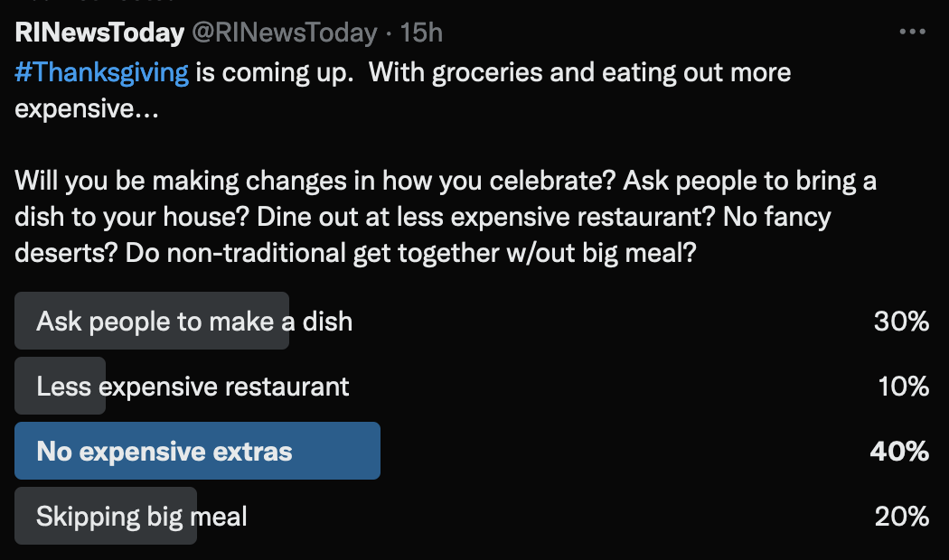Open the tweet's 15h timestamp
Image resolution: width=949 pixels, height=560 pixels.
click(x=421, y=33)
